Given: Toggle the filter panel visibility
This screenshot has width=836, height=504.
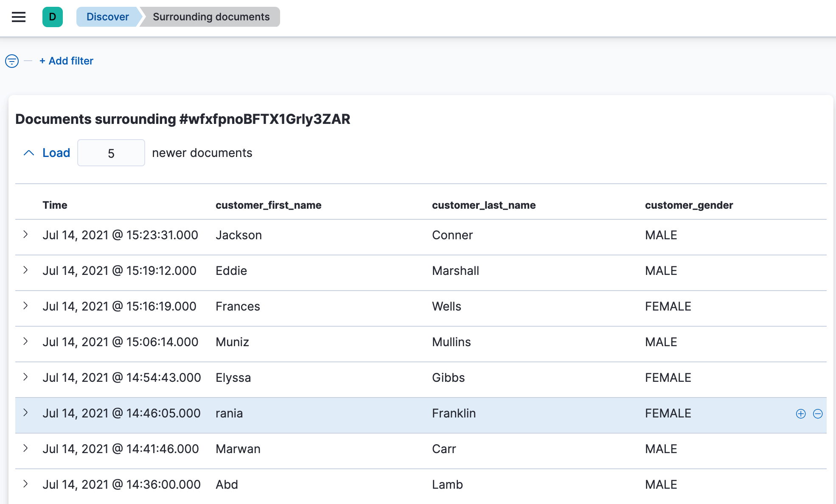Looking at the screenshot, I should (11, 61).
